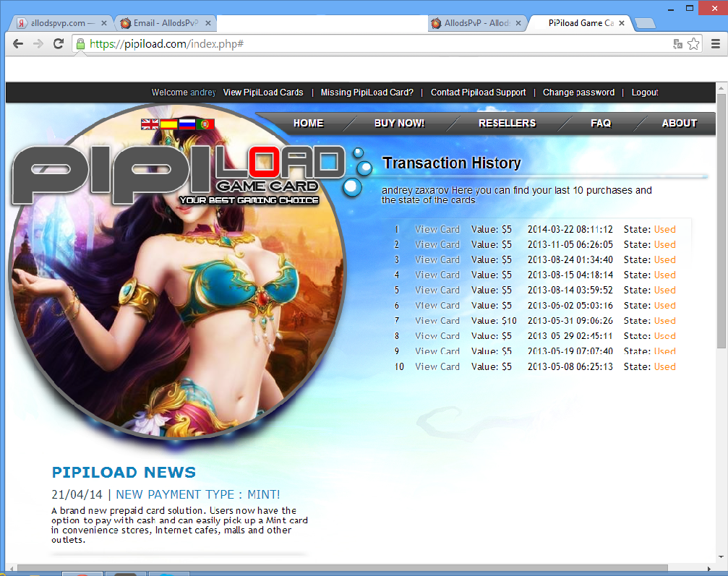Open the translate page icon in address bar
The height and width of the screenshot is (576, 728).
pyautogui.click(x=678, y=44)
